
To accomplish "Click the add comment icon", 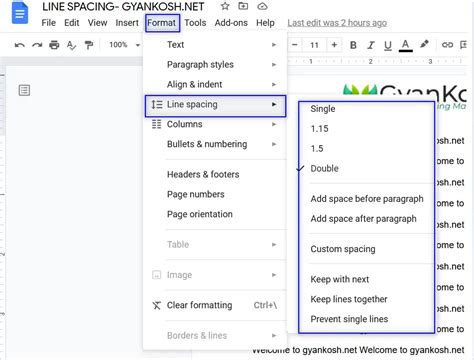I will (x=463, y=45).
